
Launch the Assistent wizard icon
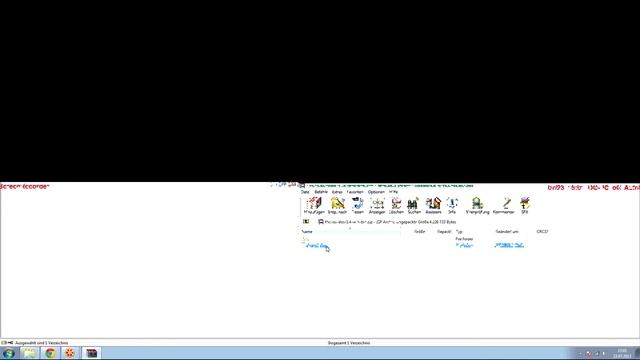tap(433, 205)
